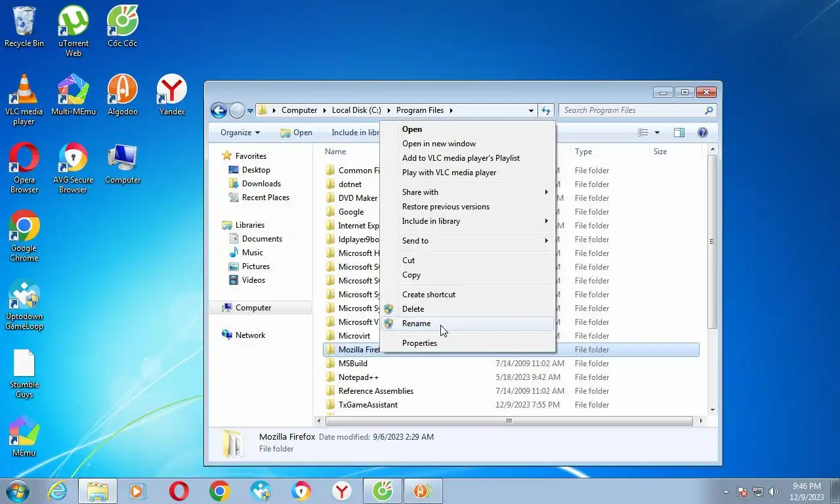Show hidden icons in system tray
Image resolution: width=840 pixels, height=504 pixels.
(x=726, y=491)
